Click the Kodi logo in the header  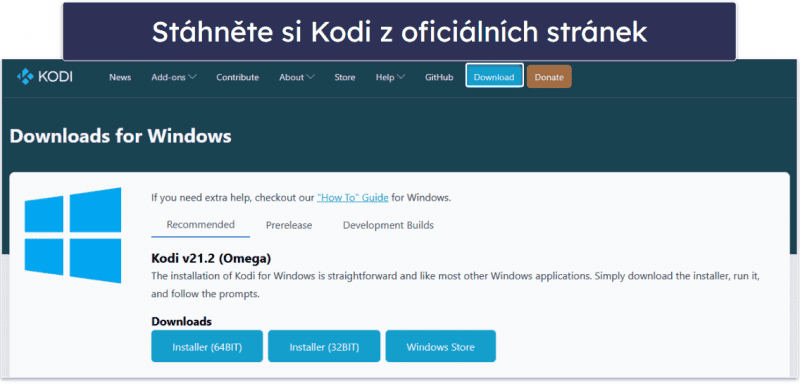coord(44,77)
